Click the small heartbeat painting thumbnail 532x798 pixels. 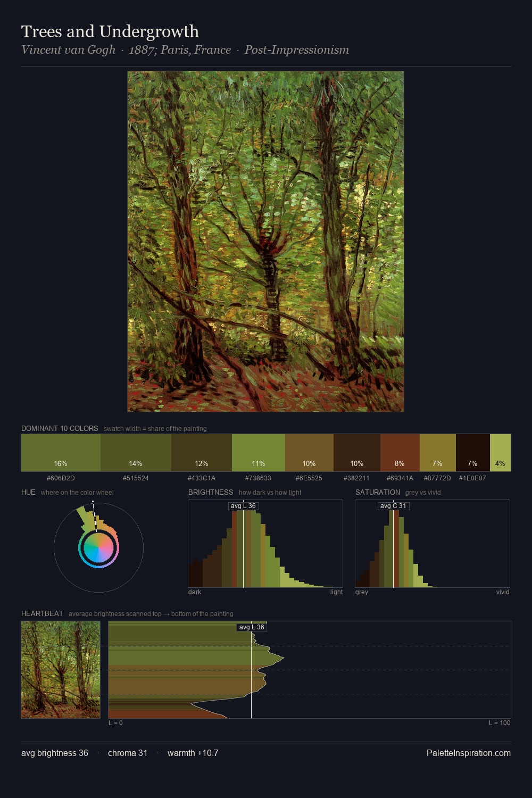61,670
